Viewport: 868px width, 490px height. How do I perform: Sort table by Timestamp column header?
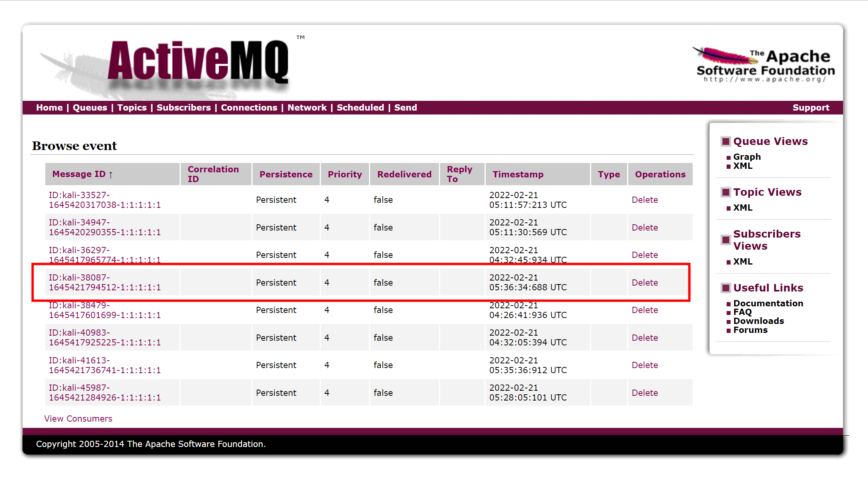click(518, 174)
